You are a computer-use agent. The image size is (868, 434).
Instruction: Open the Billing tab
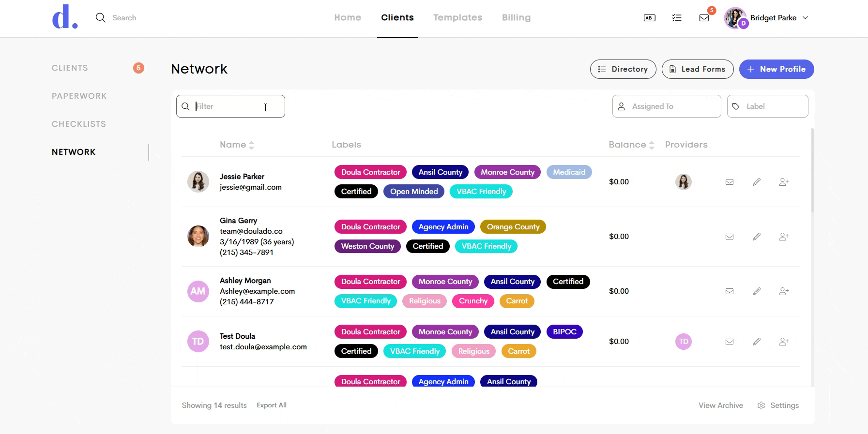click(x=516, y=17)
